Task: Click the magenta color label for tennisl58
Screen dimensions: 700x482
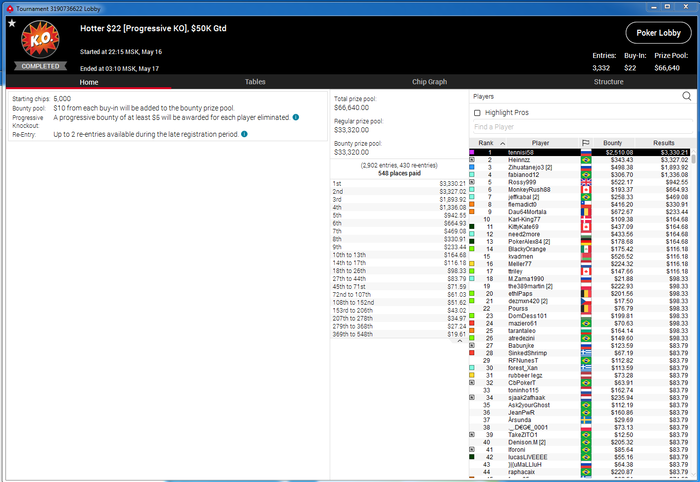Action: point(472,152)
